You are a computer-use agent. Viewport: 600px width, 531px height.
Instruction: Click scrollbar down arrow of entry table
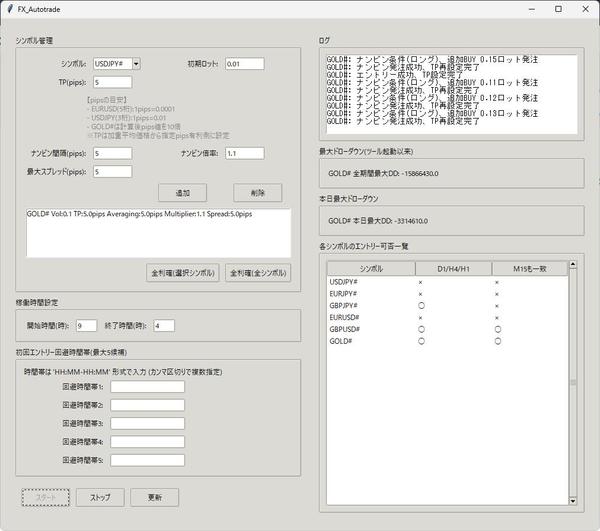[x=573, y=501]
